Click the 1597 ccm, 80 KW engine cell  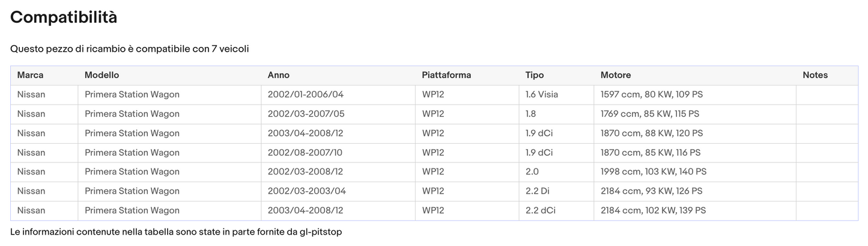651,94
